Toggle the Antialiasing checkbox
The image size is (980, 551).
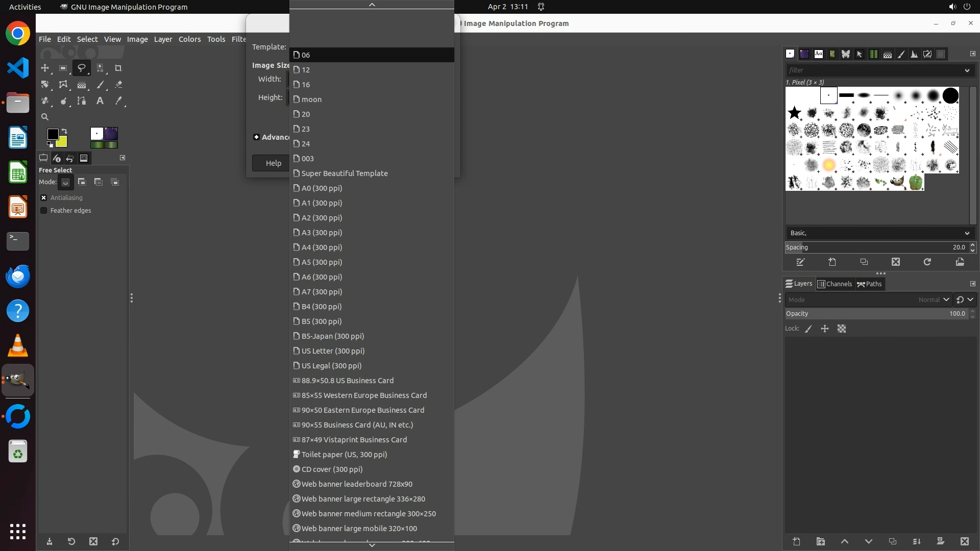click(x=44, y=197)
